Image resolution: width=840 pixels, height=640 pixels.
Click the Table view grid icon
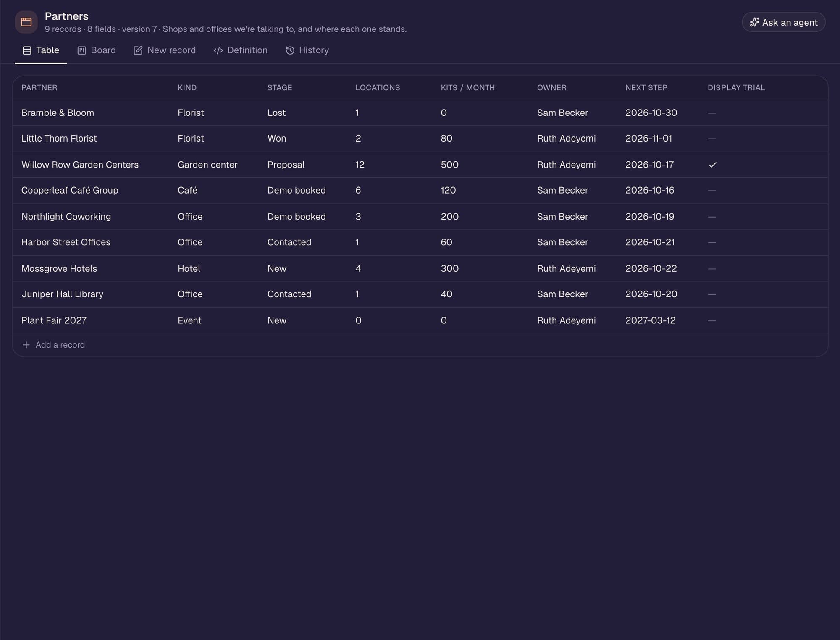pyautogui.click(x=27, y=50)
